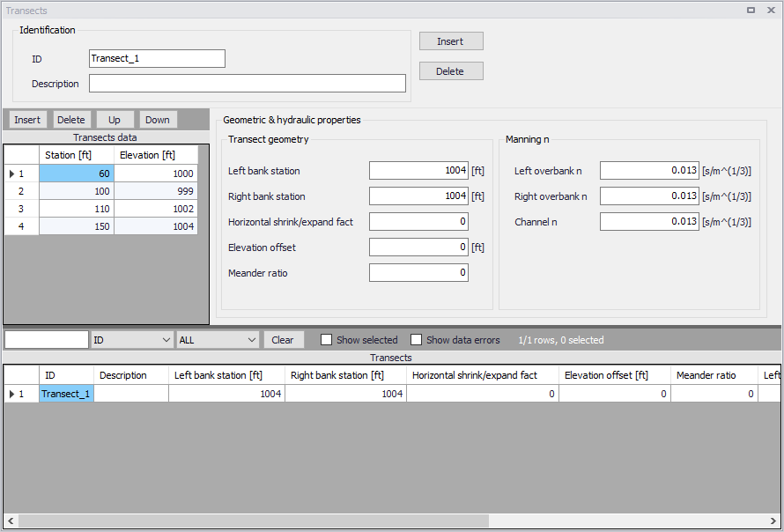This screenshot has height=532, width=784.
Task: Edit the Transect ID field
Action: 157,58
